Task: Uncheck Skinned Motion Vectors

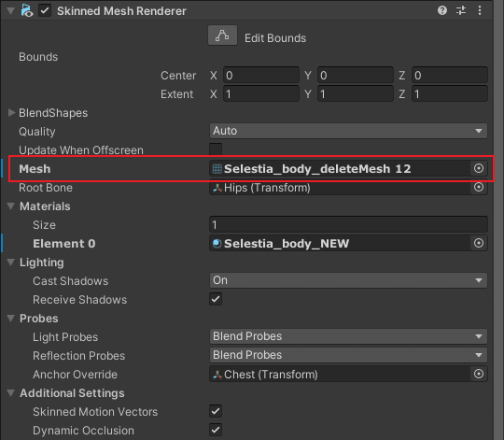Action: click(x=216, y=411)
